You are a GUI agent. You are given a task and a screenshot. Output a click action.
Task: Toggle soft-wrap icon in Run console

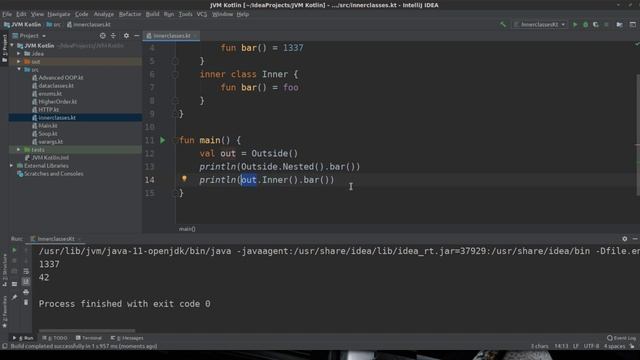[x=26, y=271]
